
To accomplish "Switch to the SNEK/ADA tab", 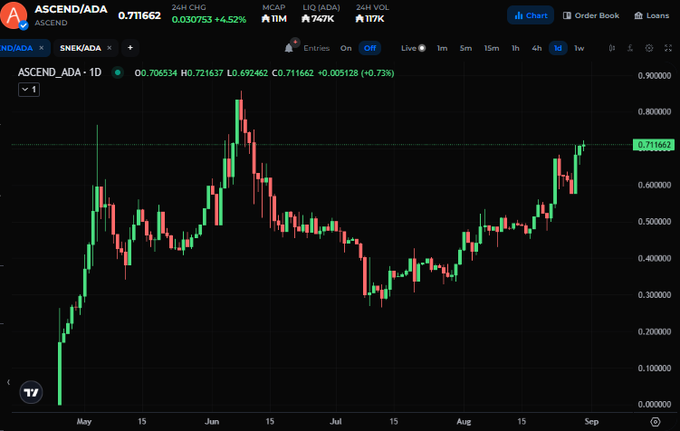I will tap(80, 48).
